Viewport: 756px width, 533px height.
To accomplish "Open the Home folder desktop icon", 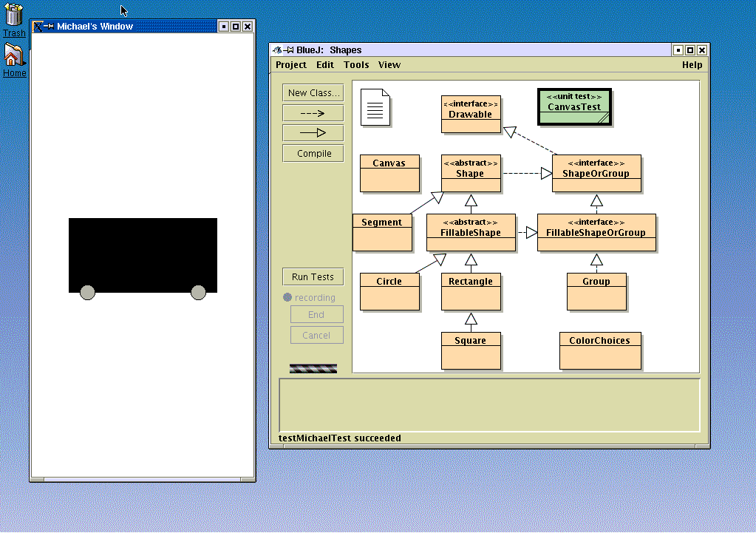I will (14, 56).
